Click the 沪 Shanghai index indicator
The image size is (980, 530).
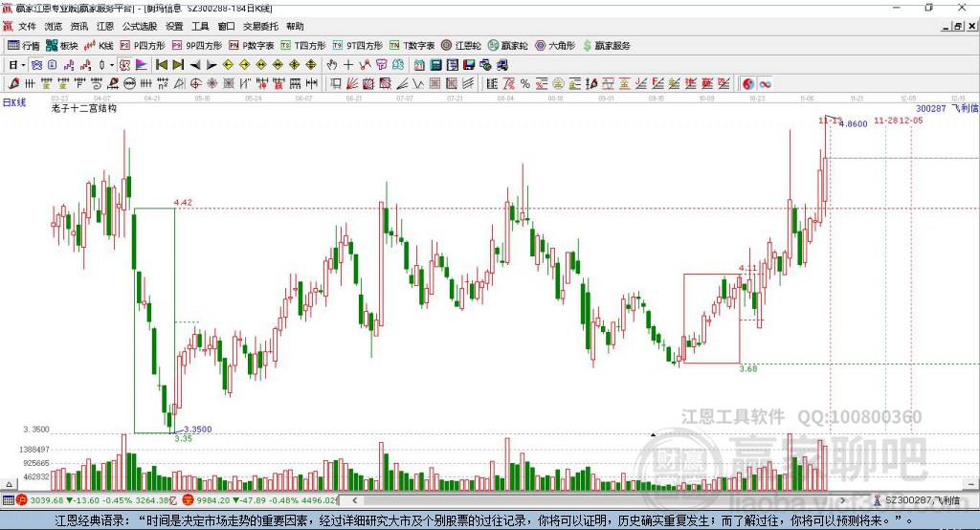click(22, 500)
